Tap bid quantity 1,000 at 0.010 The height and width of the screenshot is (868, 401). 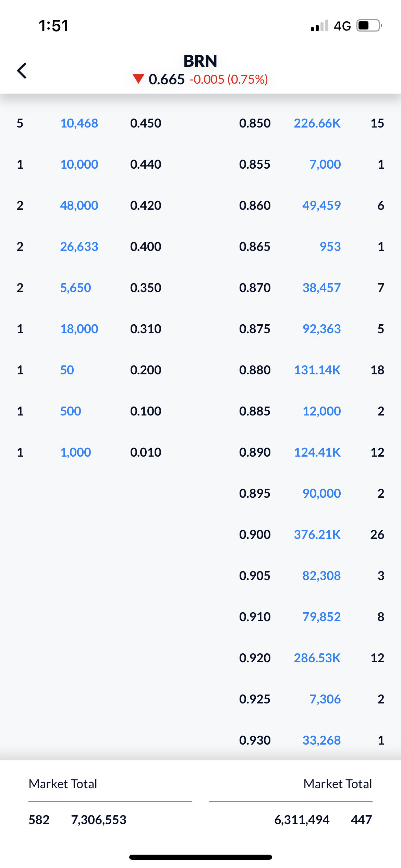click(x=76, y=452)
